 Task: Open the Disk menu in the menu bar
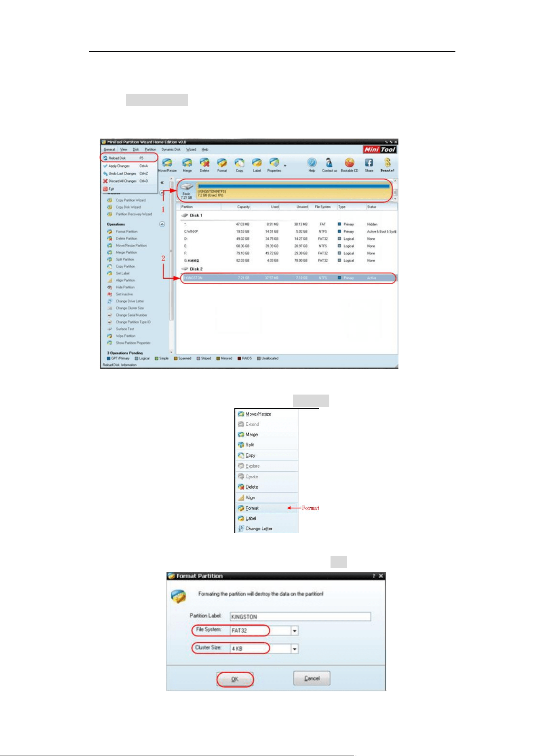(136, 149)
